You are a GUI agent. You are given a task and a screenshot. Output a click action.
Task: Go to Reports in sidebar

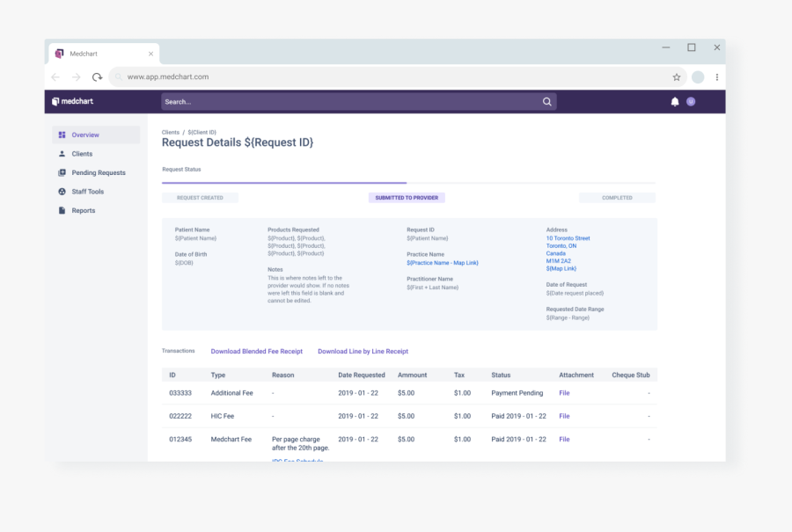click(83, 211)
